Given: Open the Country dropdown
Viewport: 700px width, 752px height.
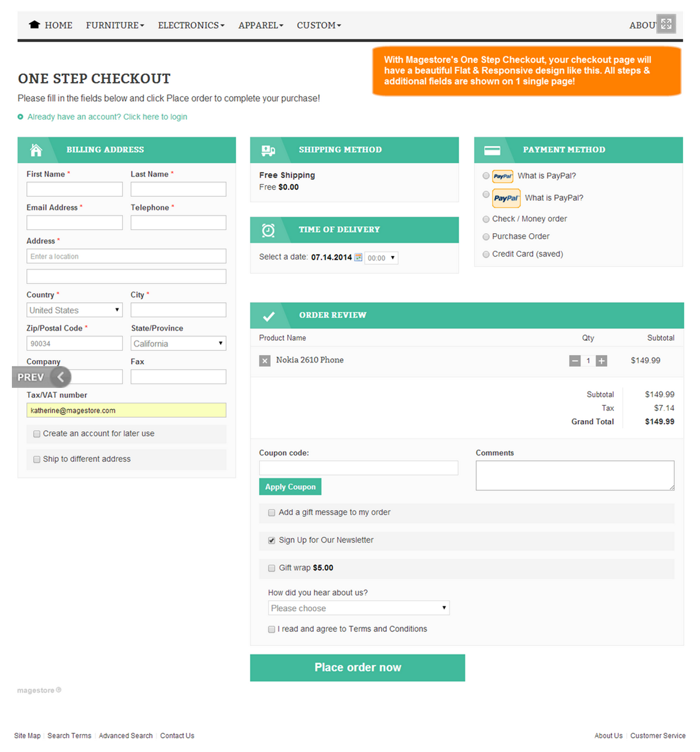Looking at the screenshot, I should 74,310.
